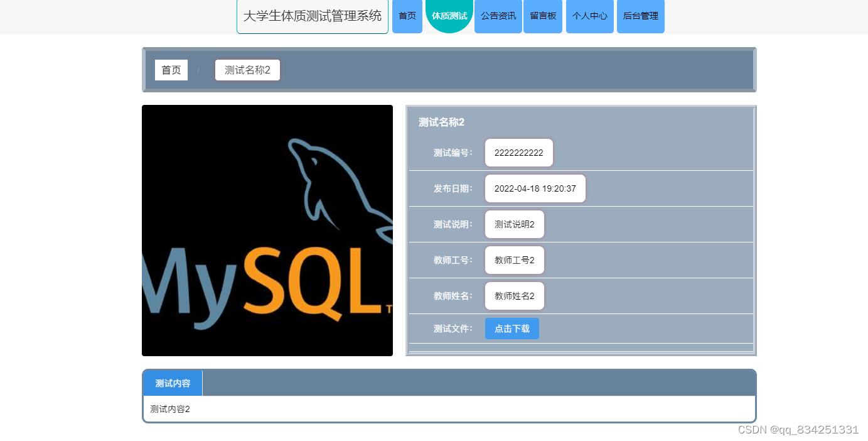Click the 测试内容2 content text
Image resolution: width=868 pixels, height=441 pixels.
click(x=170, y=409)
